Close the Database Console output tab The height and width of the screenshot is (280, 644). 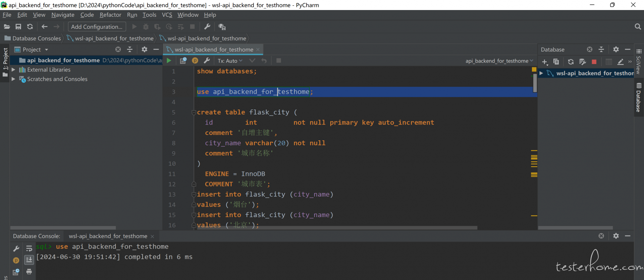point(152,236)
